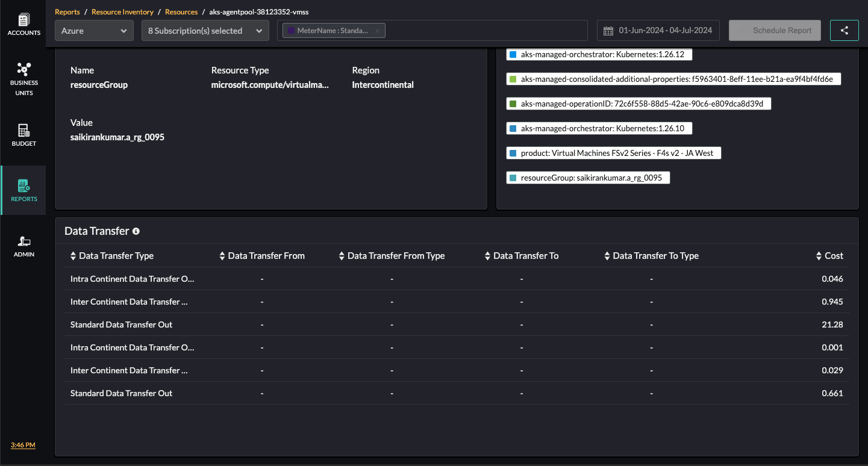Go to Resource Inventory via breadcrumb
Image resolution: width=868 pixels, height=466 pixels.
123,11
